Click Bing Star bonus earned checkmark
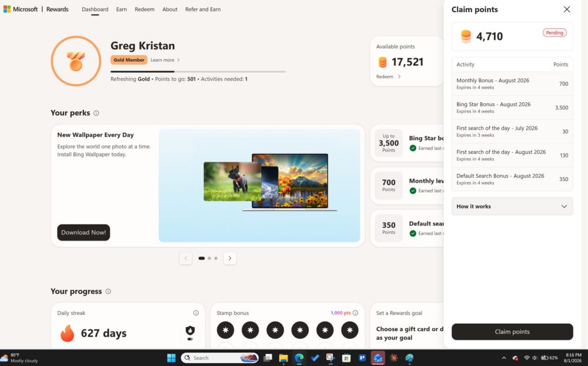Viewport: 588px width, 366px height. click(413, 148)
